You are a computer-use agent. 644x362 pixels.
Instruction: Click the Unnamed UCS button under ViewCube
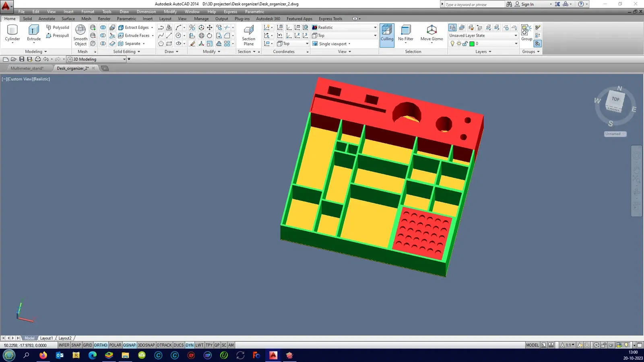615,134
